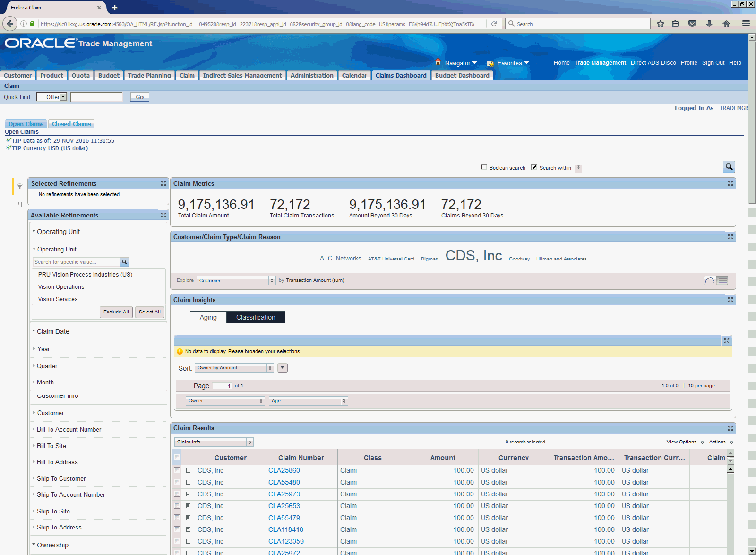Click Operating Unit search magnifier icon

(x=125, y=262)
